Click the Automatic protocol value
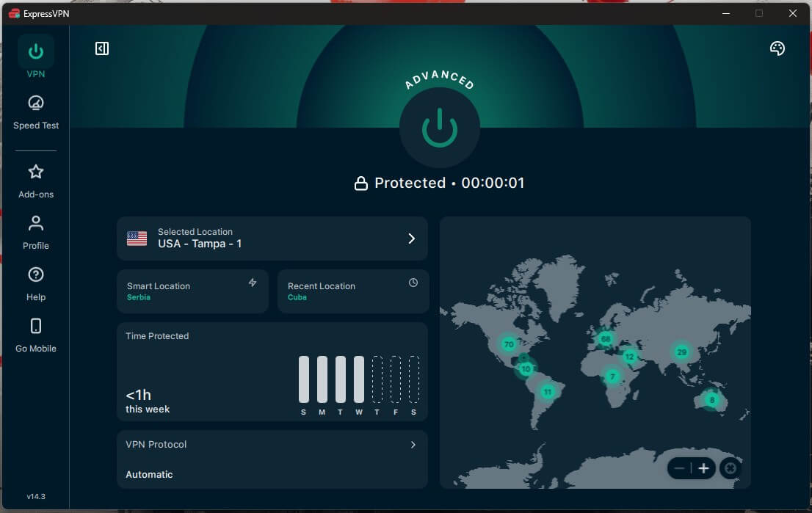This screenshot has height=513, width=812. pyautogui.click(x=149, y=474)
